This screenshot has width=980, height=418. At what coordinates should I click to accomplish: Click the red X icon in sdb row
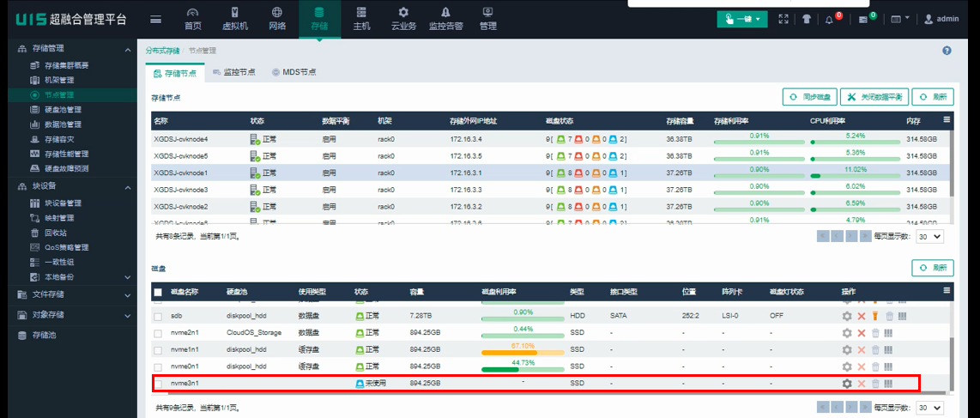[x=862, y=316]
